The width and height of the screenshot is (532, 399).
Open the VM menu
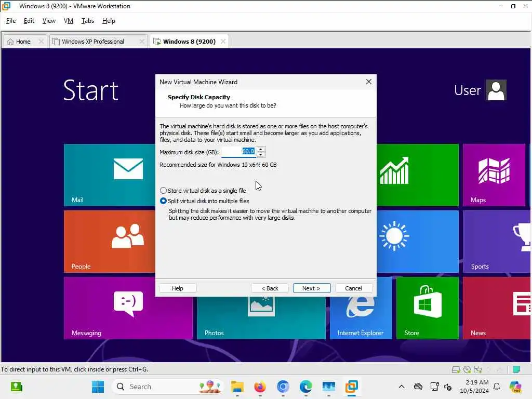click(x=69, y=21)
